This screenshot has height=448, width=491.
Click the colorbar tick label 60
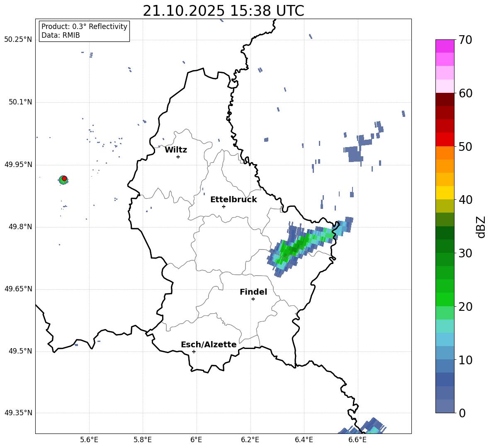coord(465,93)
